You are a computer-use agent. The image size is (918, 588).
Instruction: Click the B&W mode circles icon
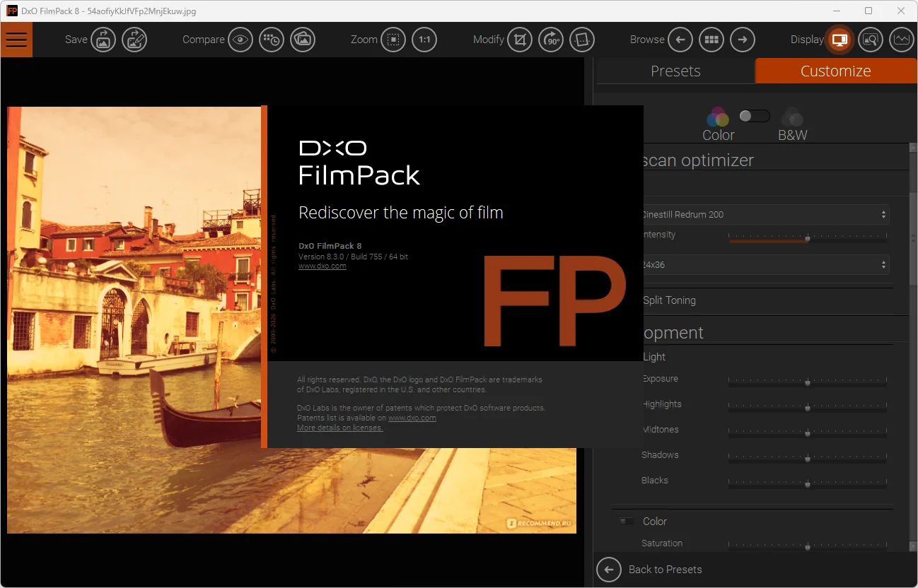coord(792,117)
